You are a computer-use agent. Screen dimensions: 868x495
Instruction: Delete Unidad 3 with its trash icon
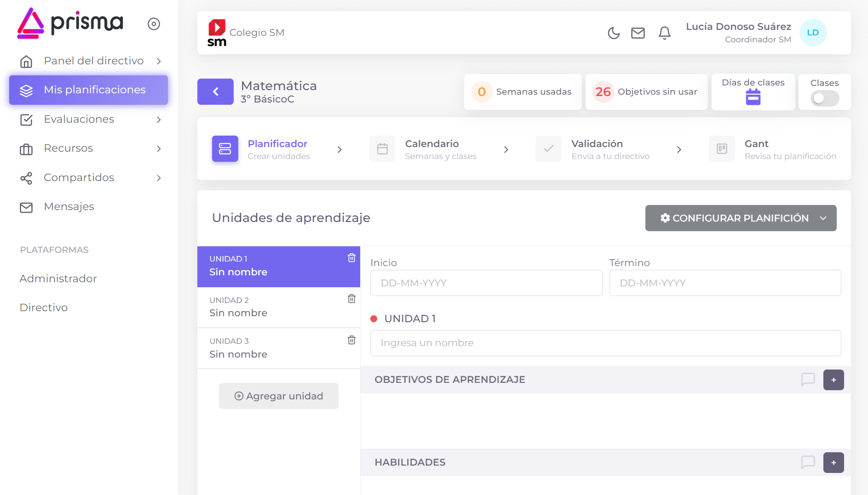tap(351, 340)
